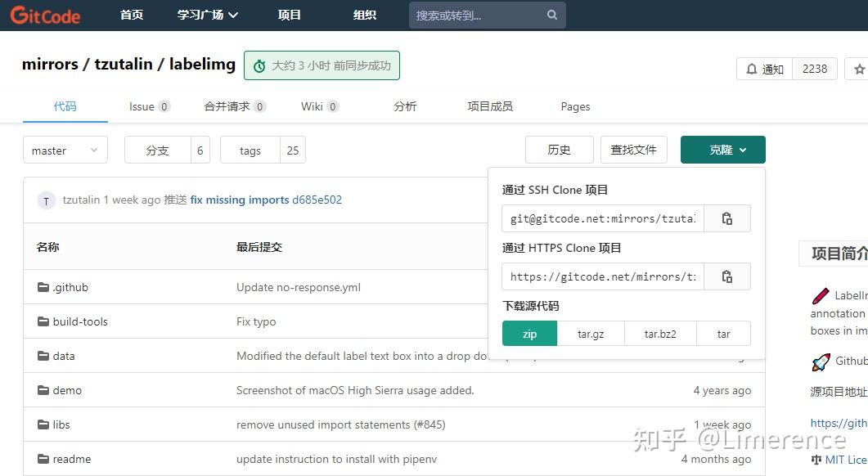
Task: Click the 查找文件 button
Action: click(634, 150)
